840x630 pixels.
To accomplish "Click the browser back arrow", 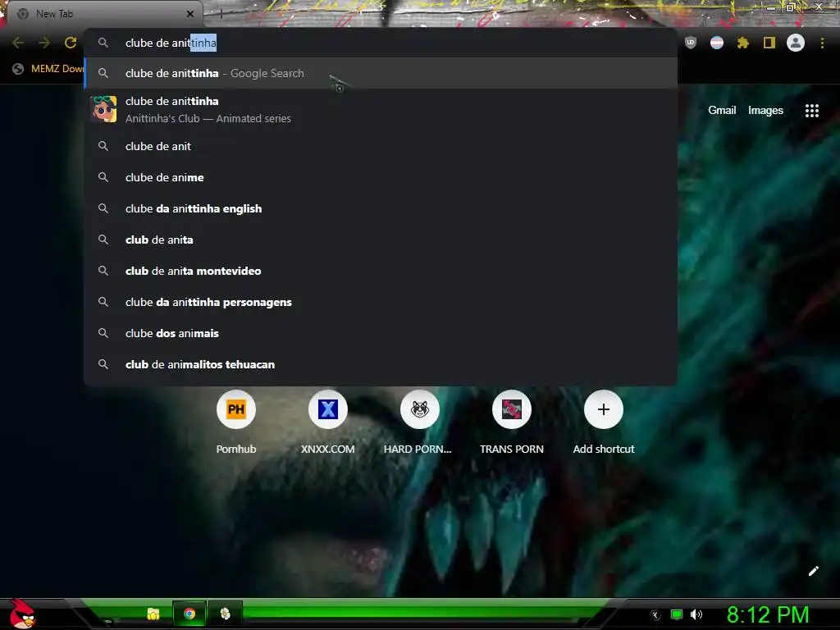I will pyautogui.click(x=18, y=43).
